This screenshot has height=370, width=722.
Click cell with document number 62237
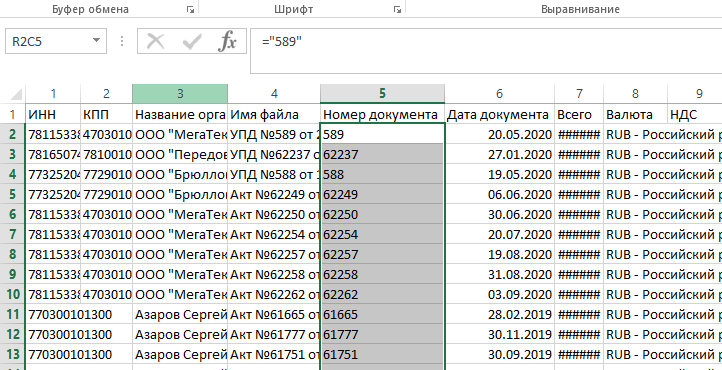point(382,154)
